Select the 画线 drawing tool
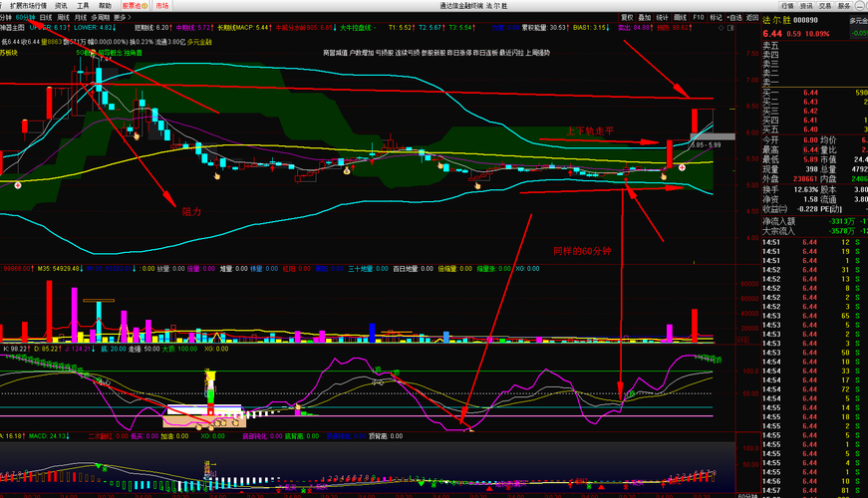 pyautogui.click(x=681, y=18)
